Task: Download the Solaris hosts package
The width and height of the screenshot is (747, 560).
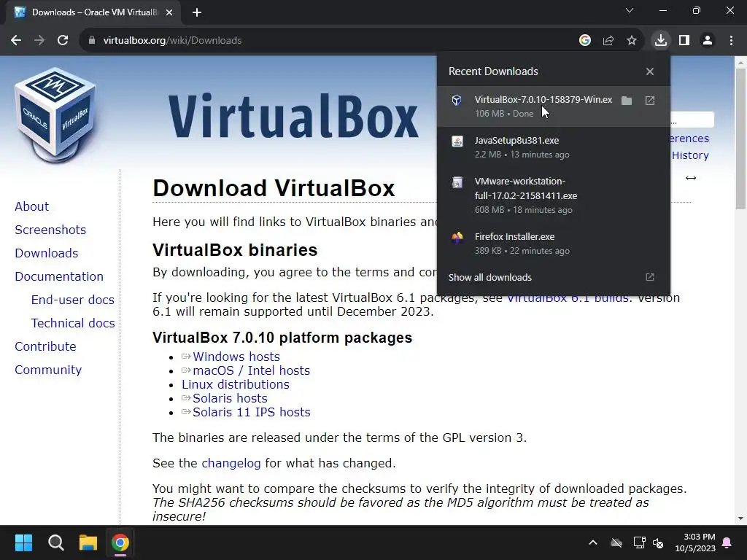Action: (x=230, y=398)
